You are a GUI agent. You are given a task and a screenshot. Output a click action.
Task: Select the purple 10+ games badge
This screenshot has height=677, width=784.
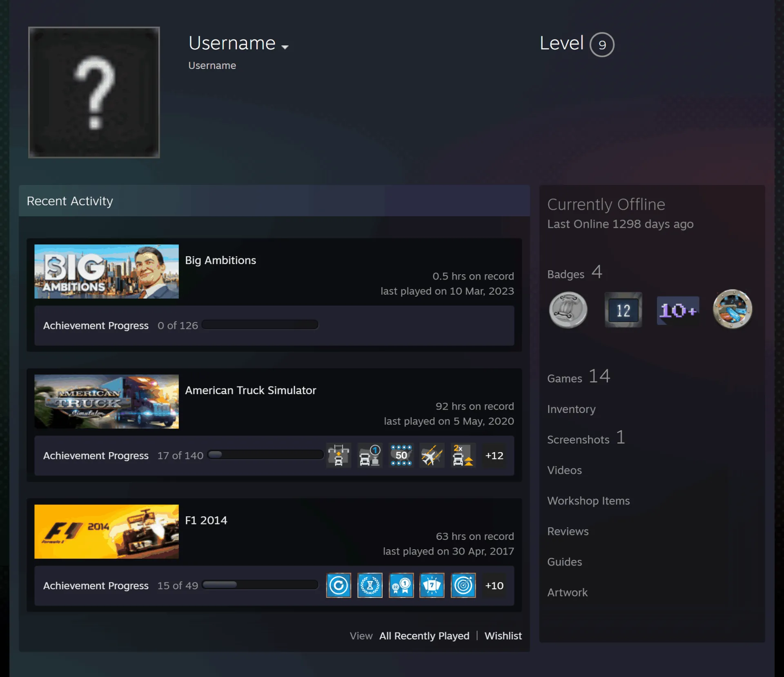pos(678,311)
